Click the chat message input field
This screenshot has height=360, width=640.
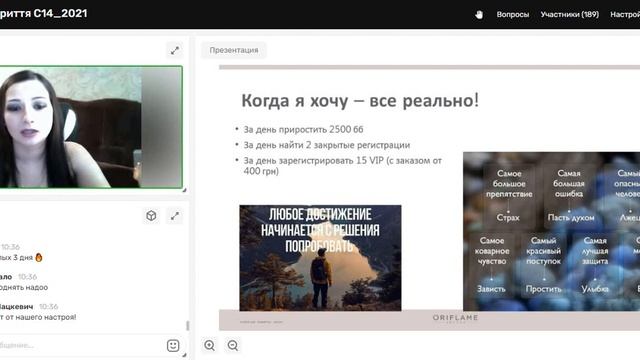82,345
